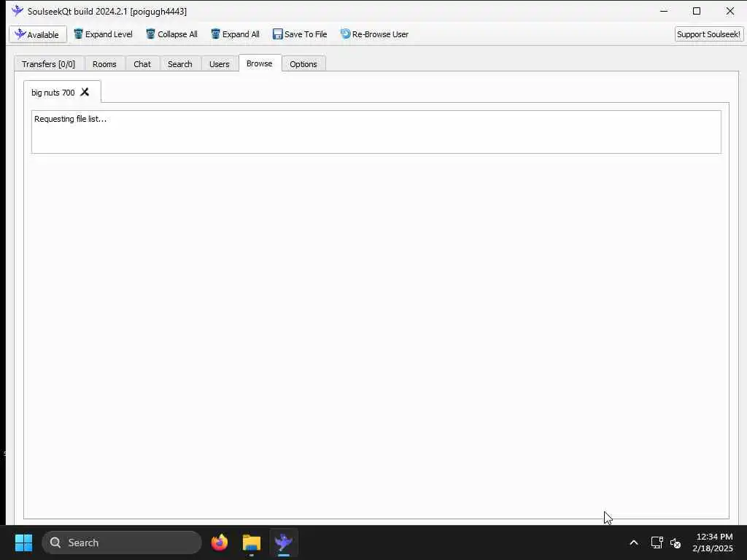
Task: Open the Options tab
Action: tap(303, 64)
